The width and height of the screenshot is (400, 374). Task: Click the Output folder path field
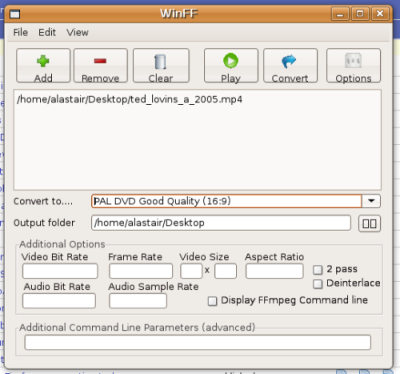(221, 223)
